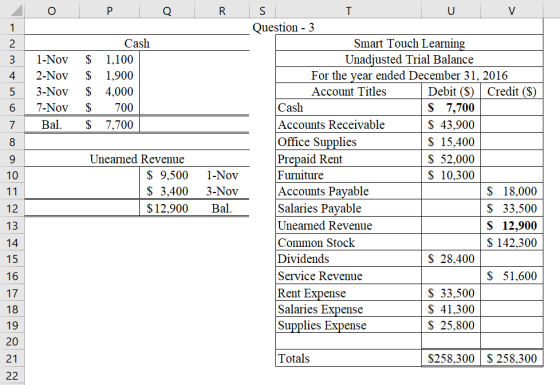Select row 1 header
The height and width of the screenshot is (385, 560).
(x=12, y=28)
